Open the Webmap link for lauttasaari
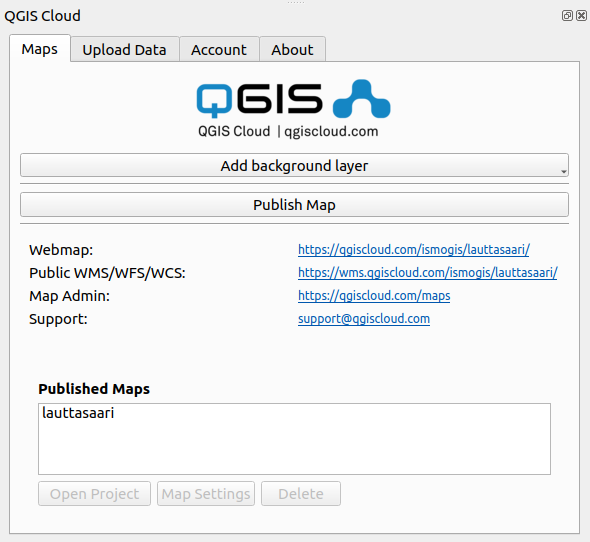 pyautogui.click(x=414, y=250)
